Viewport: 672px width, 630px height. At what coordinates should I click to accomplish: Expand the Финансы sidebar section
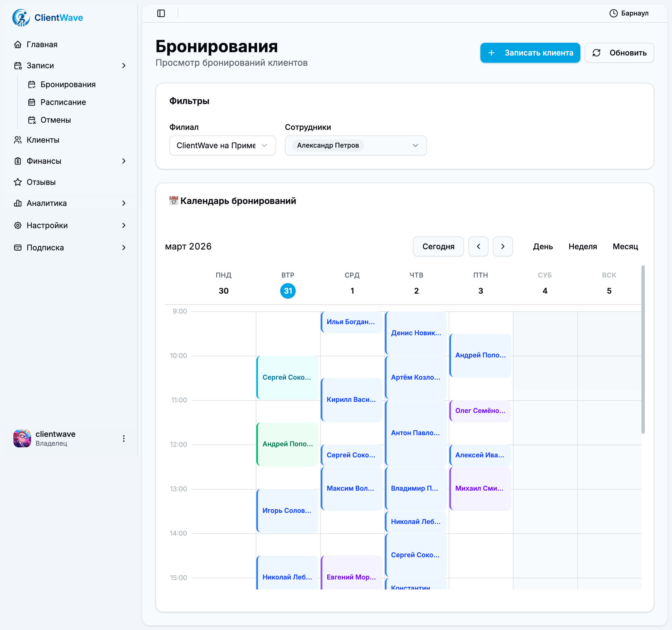[124, 161]
